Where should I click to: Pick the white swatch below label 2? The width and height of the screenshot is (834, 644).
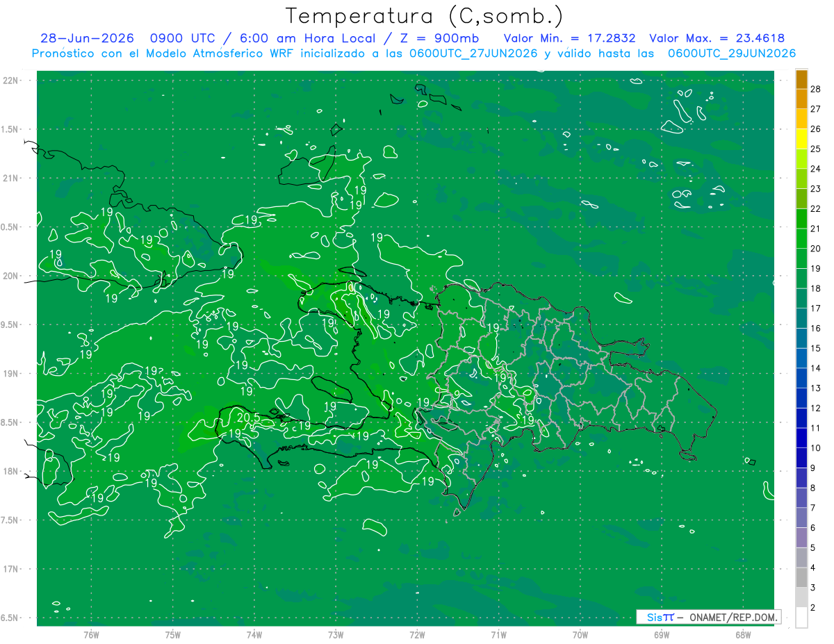pos(801,618)
